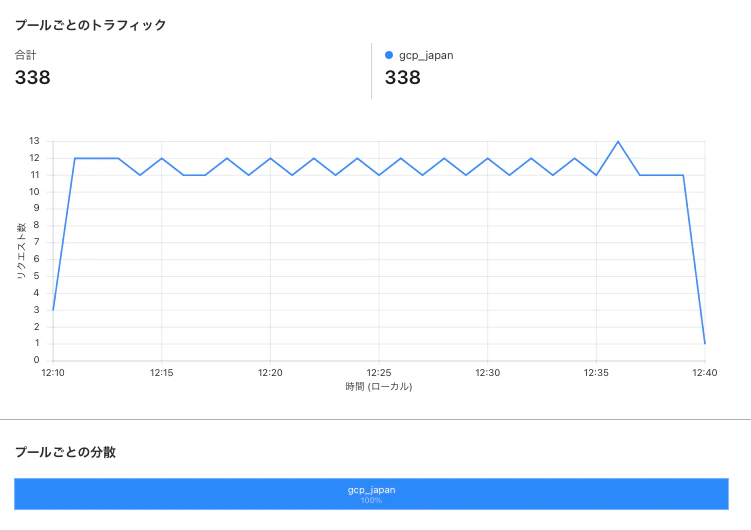
Task: Click the 合計 label
Action: (x=25, y=55)
